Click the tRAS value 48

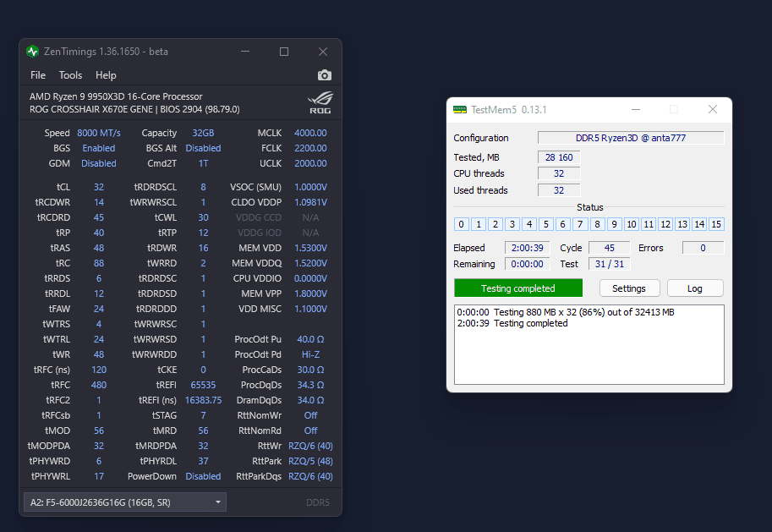tap(99, 249)
